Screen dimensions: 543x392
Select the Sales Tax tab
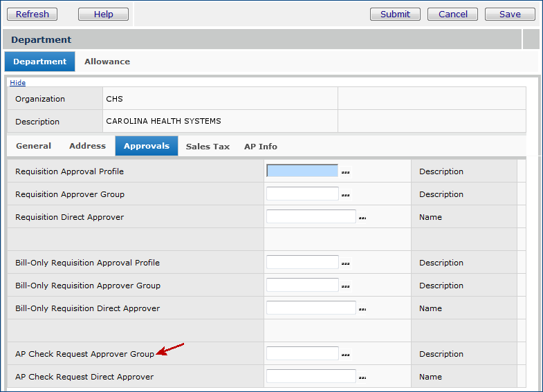(x=208, y=147)
